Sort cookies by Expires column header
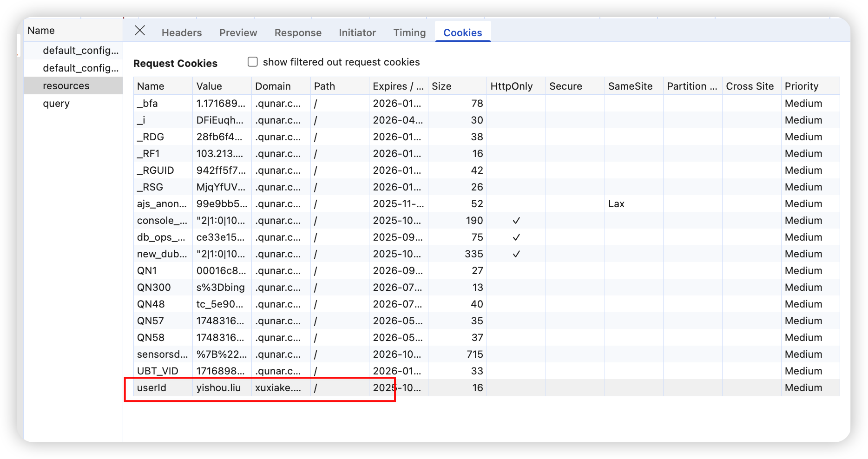This screenshot has width=868, height=459. [x=398, y=86]
